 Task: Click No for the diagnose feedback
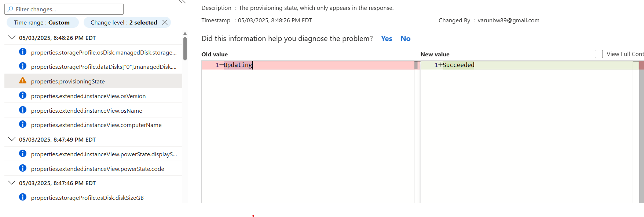coord(405,38)
